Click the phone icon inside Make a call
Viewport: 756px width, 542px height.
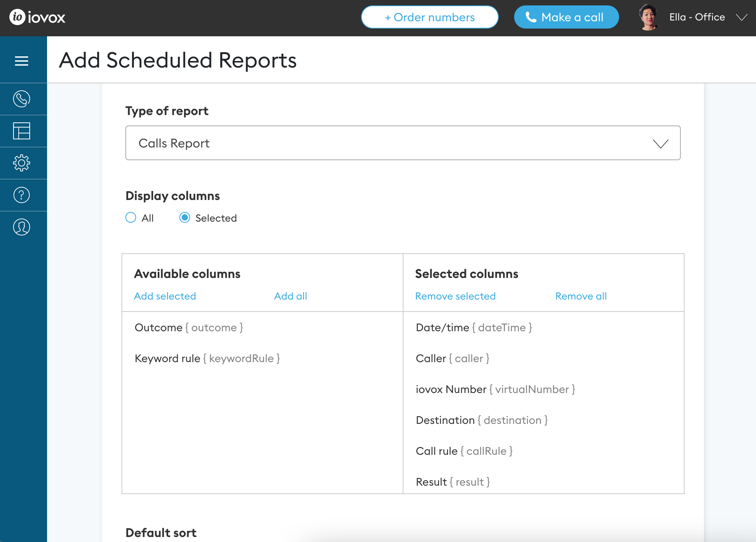coord(532,17)
